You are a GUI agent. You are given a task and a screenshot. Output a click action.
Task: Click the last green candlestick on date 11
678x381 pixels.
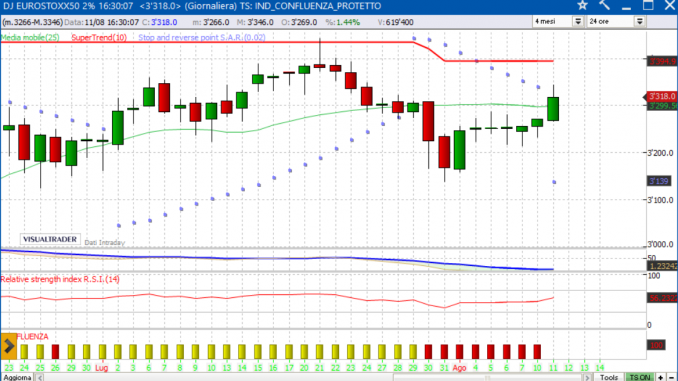(x=553, y=109)
